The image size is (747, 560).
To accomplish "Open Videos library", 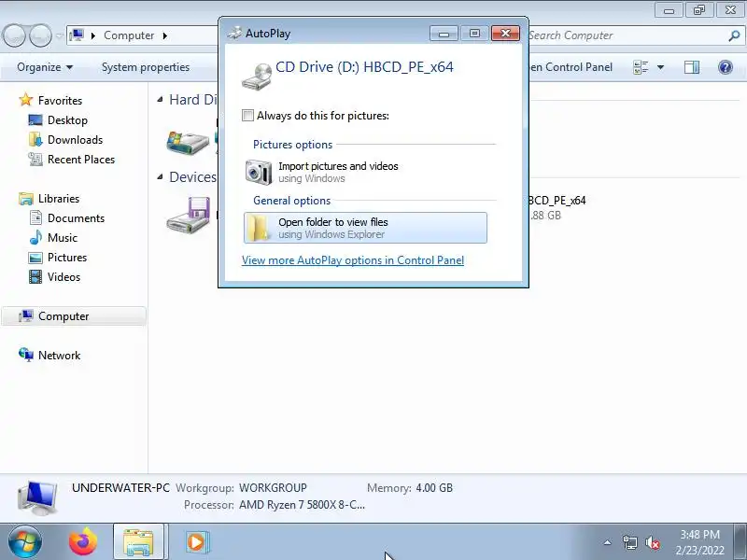I will pos(63,276).
